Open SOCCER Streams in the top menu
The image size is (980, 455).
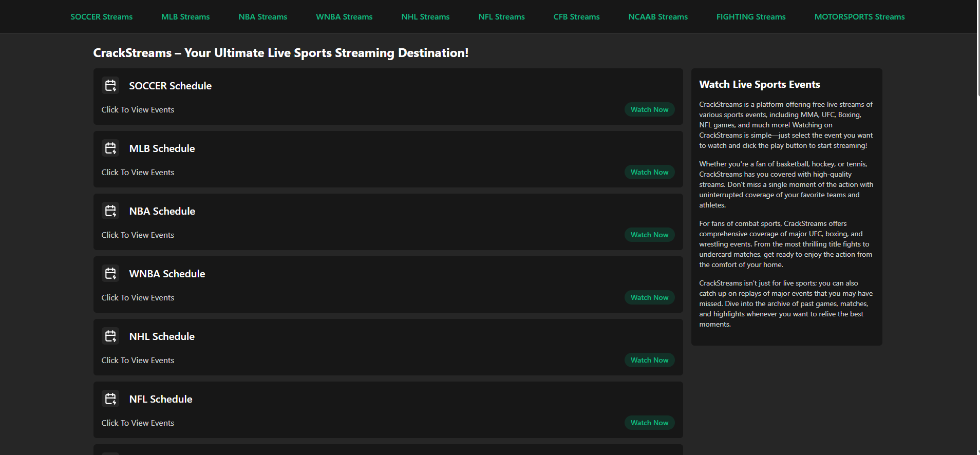[102, 17]
